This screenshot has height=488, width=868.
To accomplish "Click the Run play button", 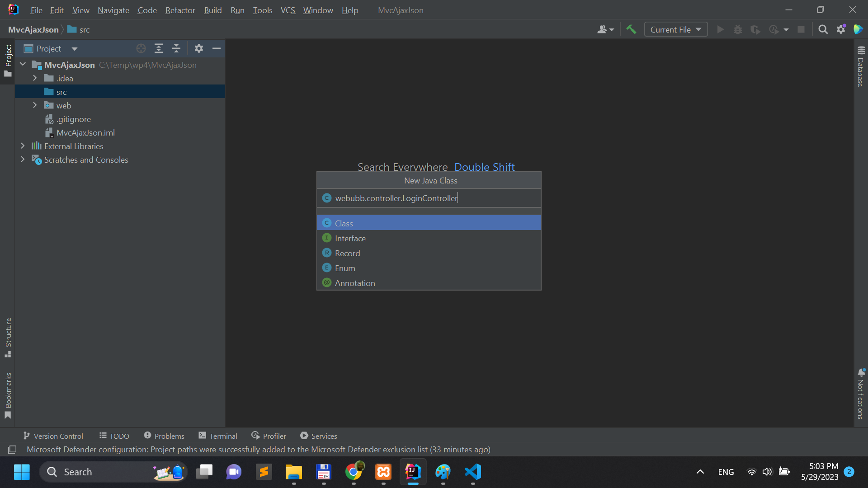I will pos(721,29).
